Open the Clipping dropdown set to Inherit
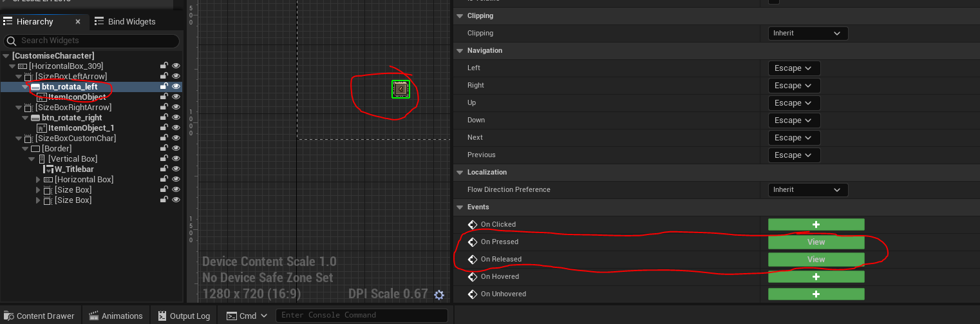980x324 pixels. point(807,33)
